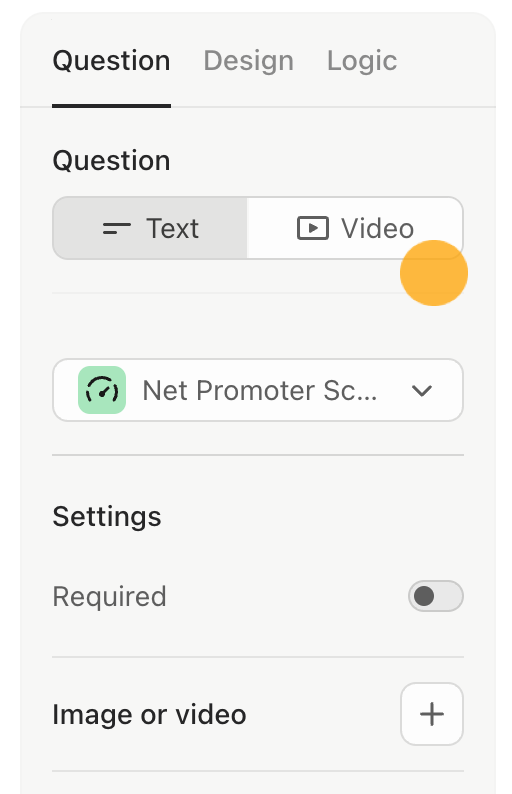Enable the Required toggle

(436, 596)
